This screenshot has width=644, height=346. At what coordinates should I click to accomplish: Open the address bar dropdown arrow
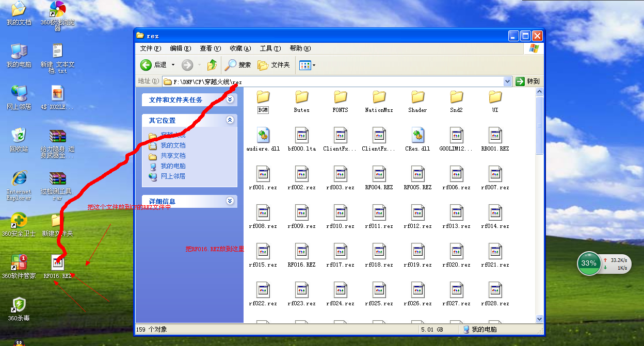(507, 81)
